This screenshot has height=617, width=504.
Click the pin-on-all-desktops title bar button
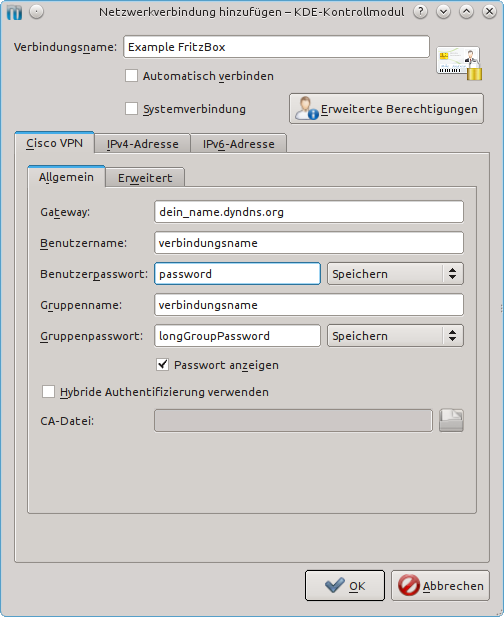point(37,12)
